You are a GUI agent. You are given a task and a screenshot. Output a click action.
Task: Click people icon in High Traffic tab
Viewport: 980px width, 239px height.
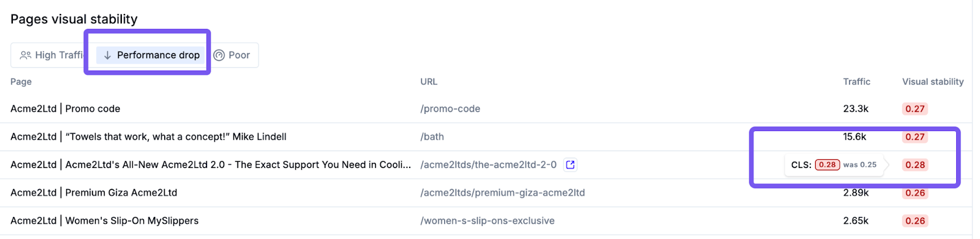click(x=26, y=55)
